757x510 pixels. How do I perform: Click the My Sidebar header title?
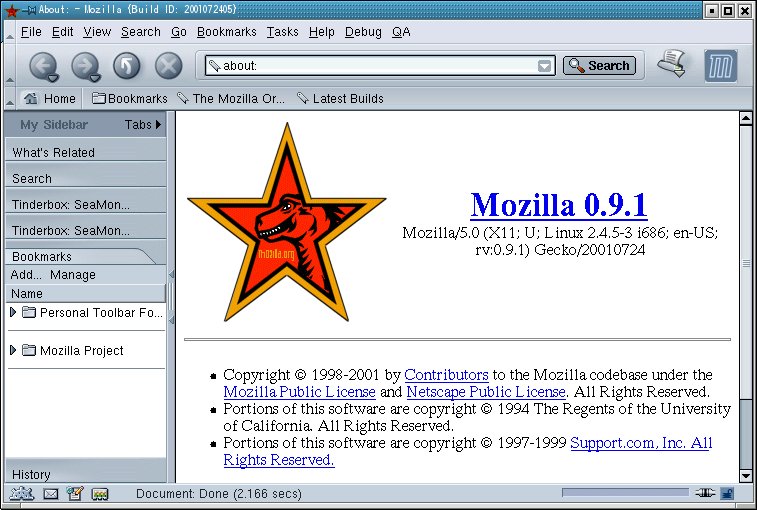54,125
